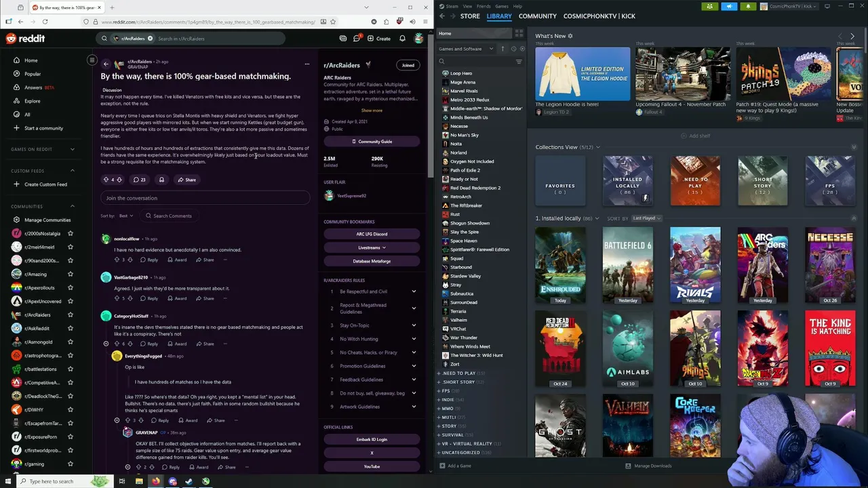Open the post's three-dot options menu
The image size is (868, 488).
point(307,64)
